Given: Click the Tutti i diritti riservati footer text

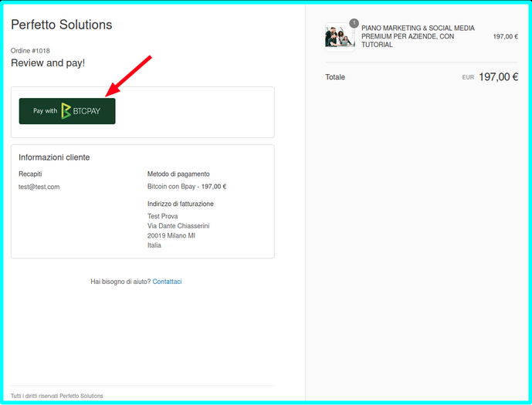Looking at the screenshot, I should 57,396.
